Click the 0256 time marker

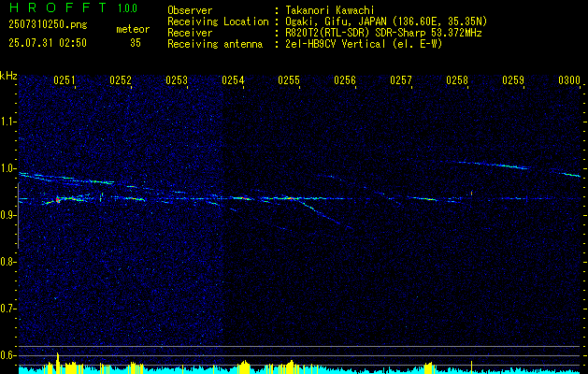click(345, 80)
